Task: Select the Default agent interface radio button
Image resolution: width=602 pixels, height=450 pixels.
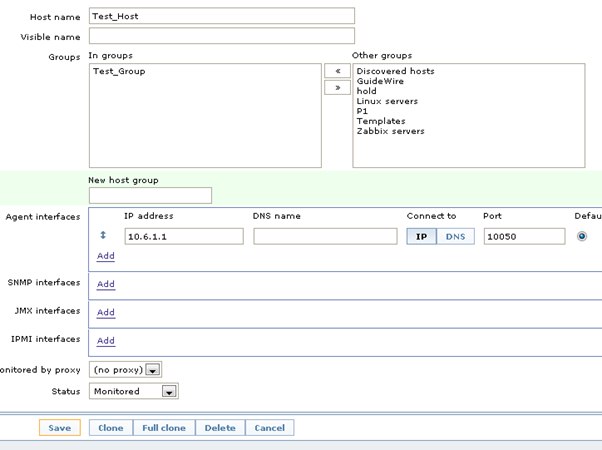Action: point(582,237)
